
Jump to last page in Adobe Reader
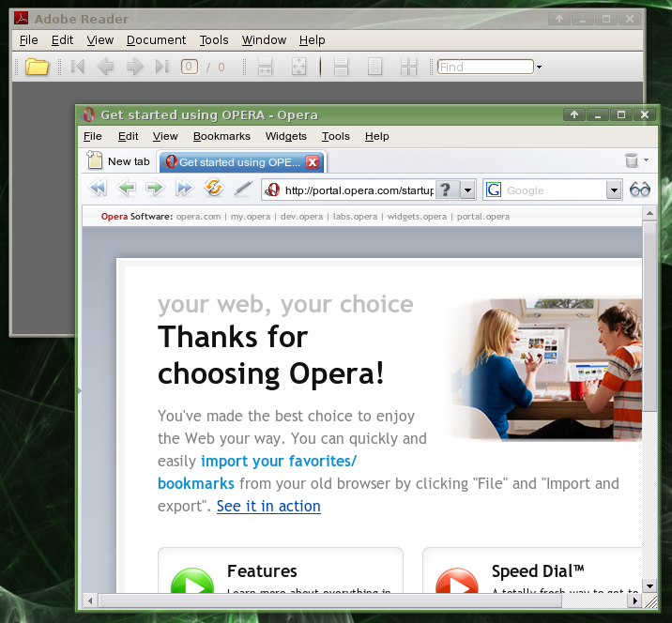click(161, 67)
